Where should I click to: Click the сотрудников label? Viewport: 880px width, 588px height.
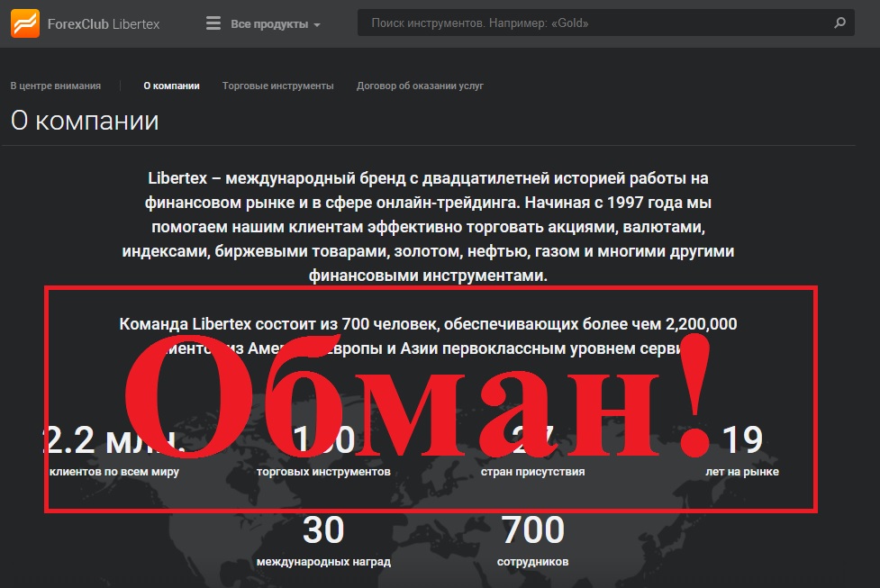pyautogui.click(x=532, y=562)
